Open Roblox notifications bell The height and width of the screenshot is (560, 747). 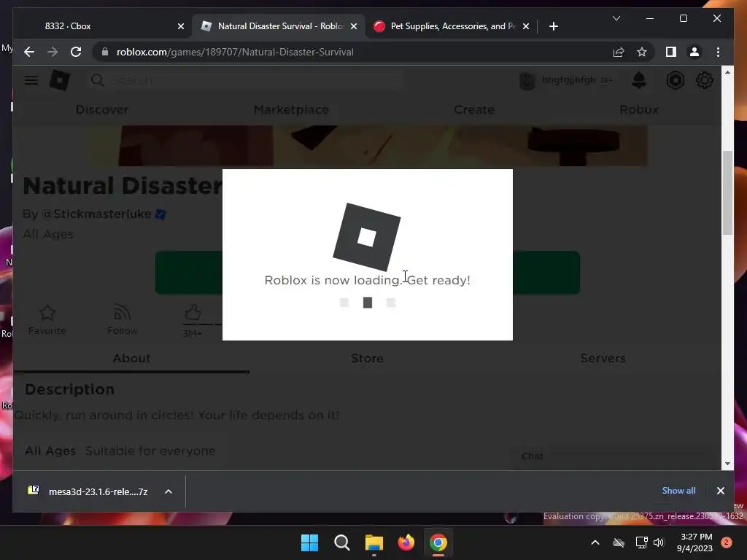639,80
